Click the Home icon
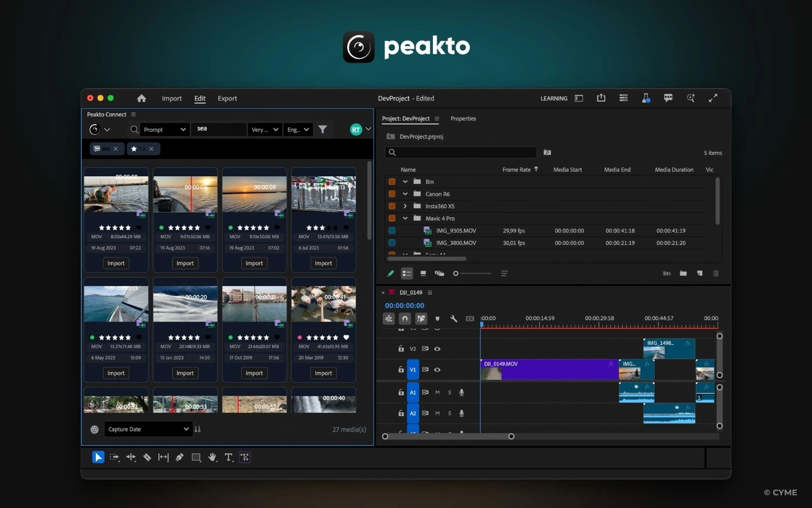This screenshot has height=508, width=812. 142,99
